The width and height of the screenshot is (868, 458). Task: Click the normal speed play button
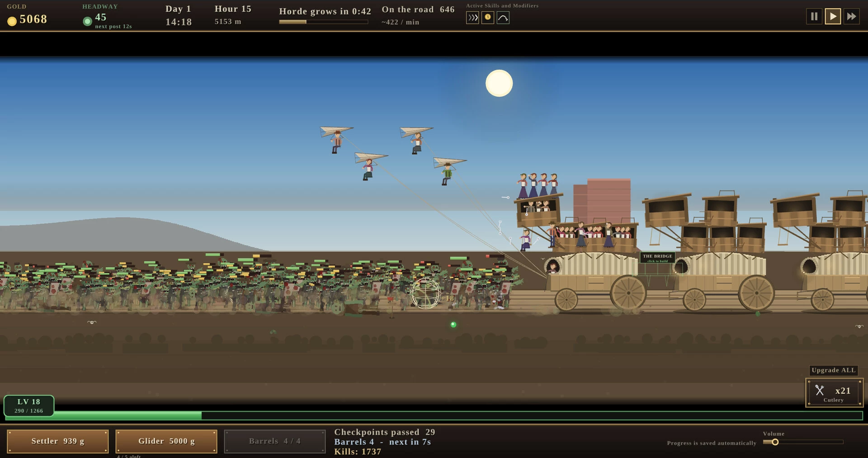point(832,17)
